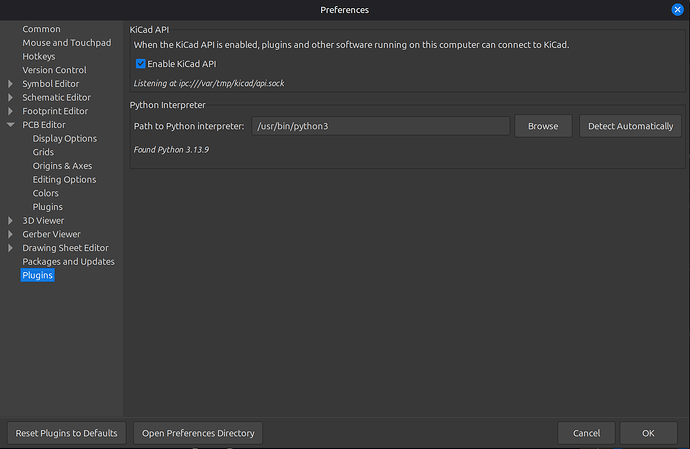Click Reset Plugins to Defaults
The width and height of the screenshot is (690, 449).
(x=66, y=433)
